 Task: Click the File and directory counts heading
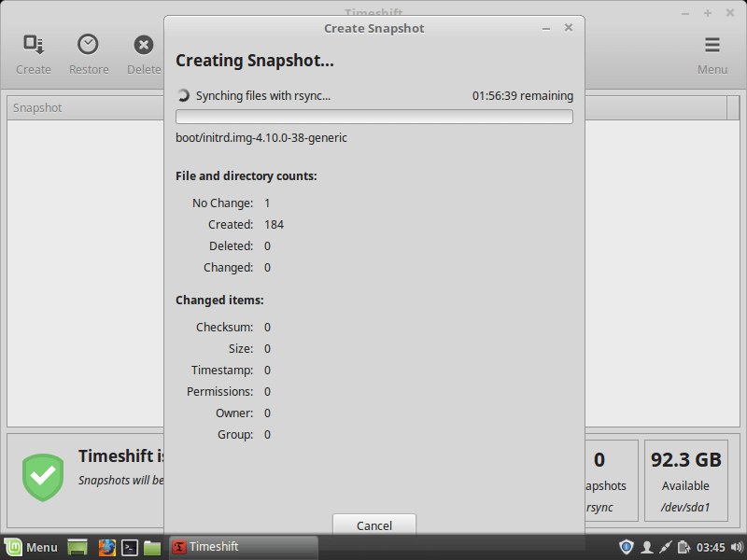247,176
